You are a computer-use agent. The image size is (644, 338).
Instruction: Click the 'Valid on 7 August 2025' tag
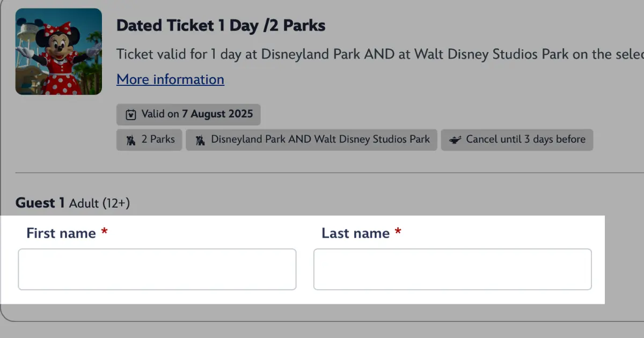click(x=188, y=114)
